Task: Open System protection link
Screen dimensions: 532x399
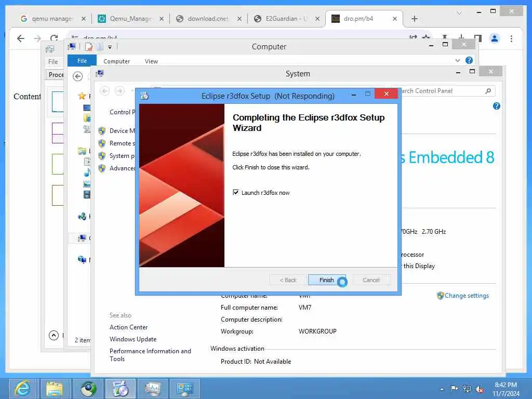Action: [x=122, y=156]
